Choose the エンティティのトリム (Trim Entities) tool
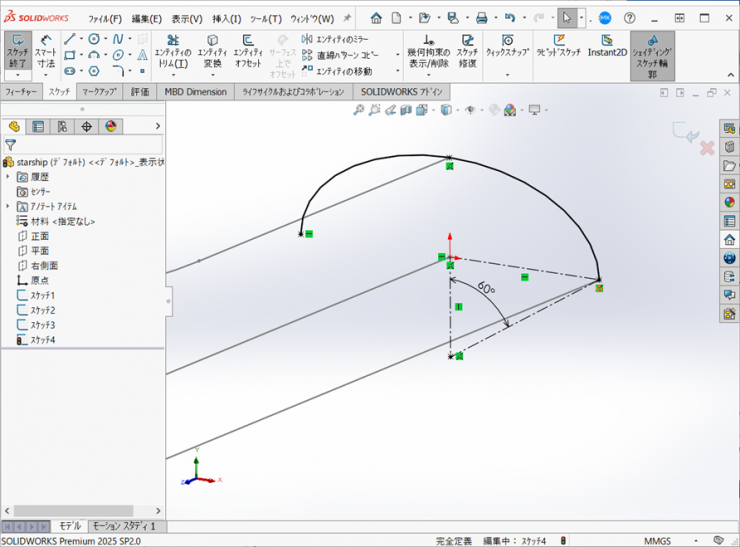The width and height of the screenshot is (740, 547). click(x=172, y=52)
